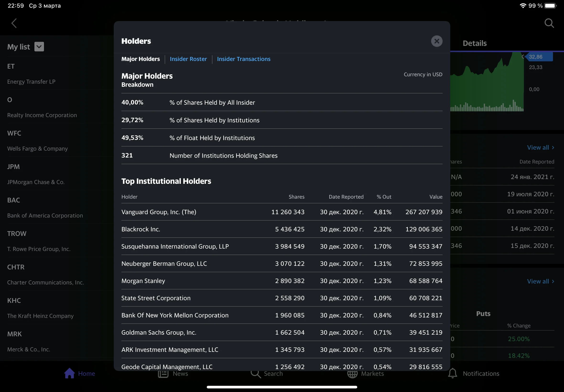Open the News tab icon

163,374
